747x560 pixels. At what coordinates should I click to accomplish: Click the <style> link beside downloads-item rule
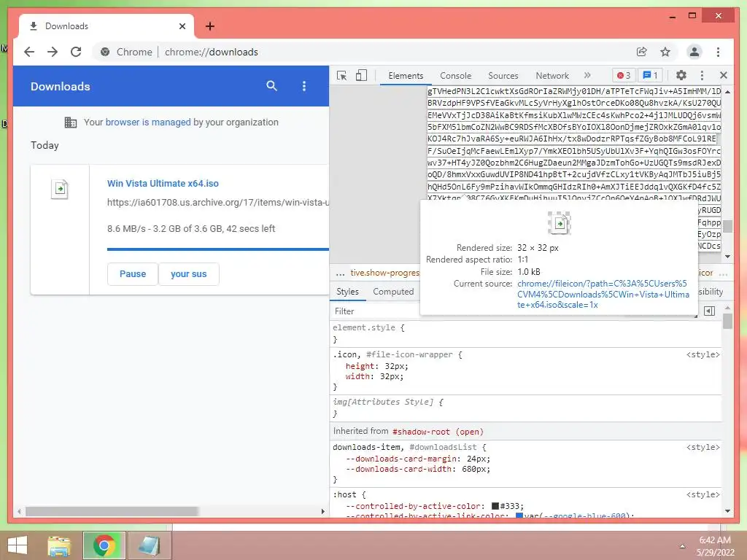pyautogui.click(x=703, y=447)
